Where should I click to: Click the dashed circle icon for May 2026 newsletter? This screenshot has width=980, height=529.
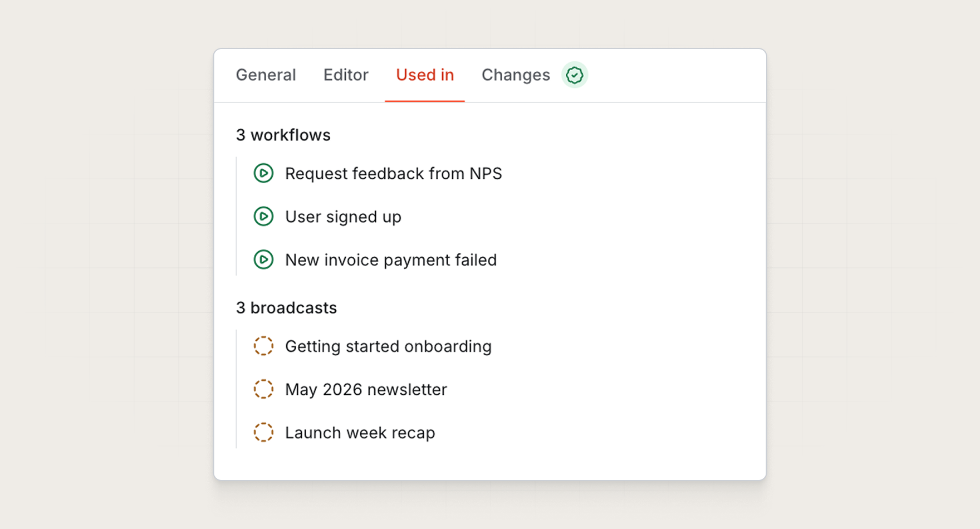click(x=263, y=389)
